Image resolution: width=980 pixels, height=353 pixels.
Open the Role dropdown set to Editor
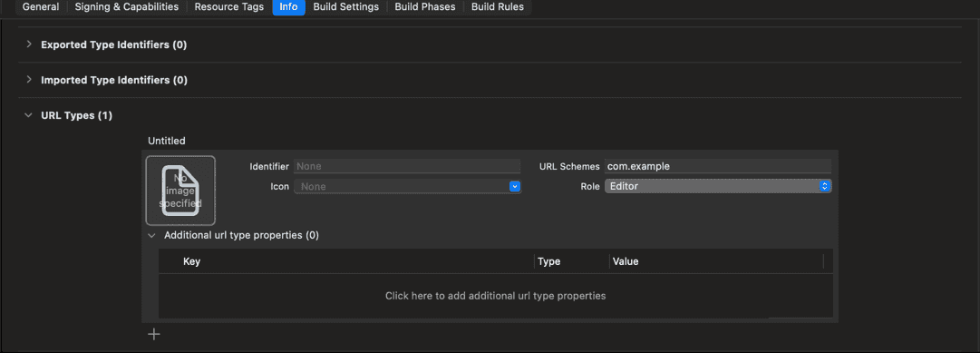(717, 186)
